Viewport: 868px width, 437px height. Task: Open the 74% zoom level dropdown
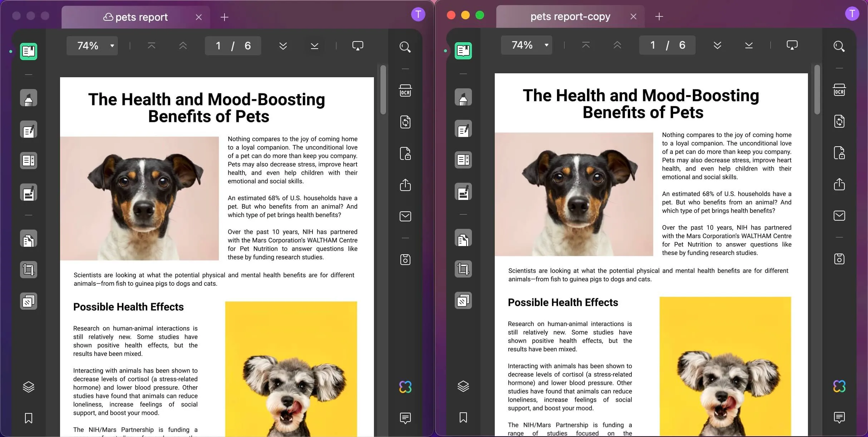click(92, 45)
